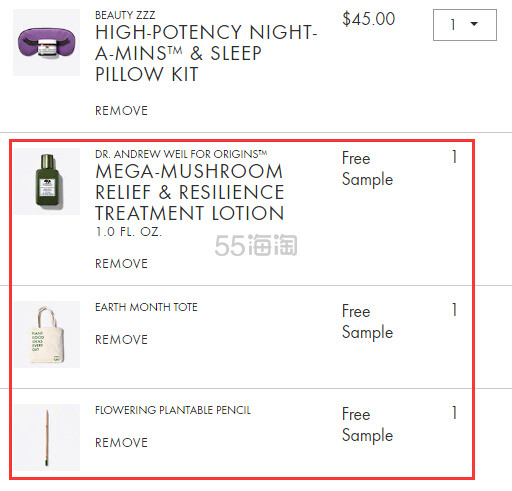Remove the Flowering Plantable Pencil
The width and height of the screenshot is (512, 491).
[x=121, y=443]
